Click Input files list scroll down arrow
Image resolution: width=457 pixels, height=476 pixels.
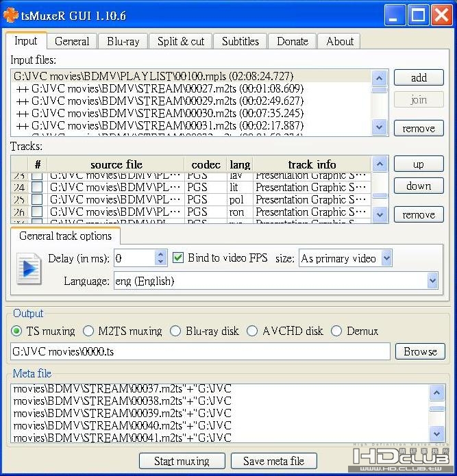pos(379,127)
